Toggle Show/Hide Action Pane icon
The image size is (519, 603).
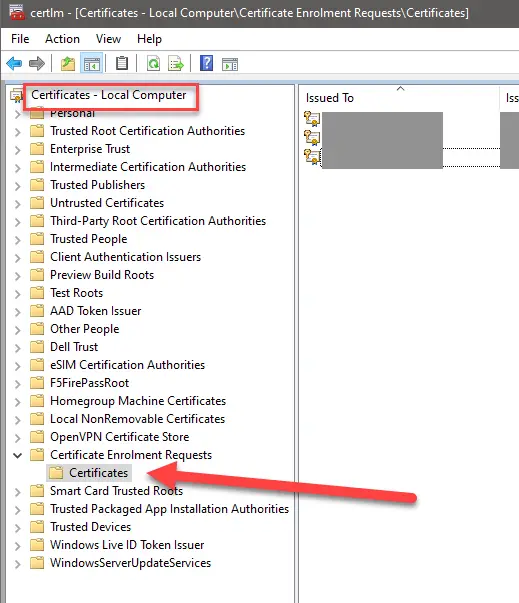tap(230, 64)
